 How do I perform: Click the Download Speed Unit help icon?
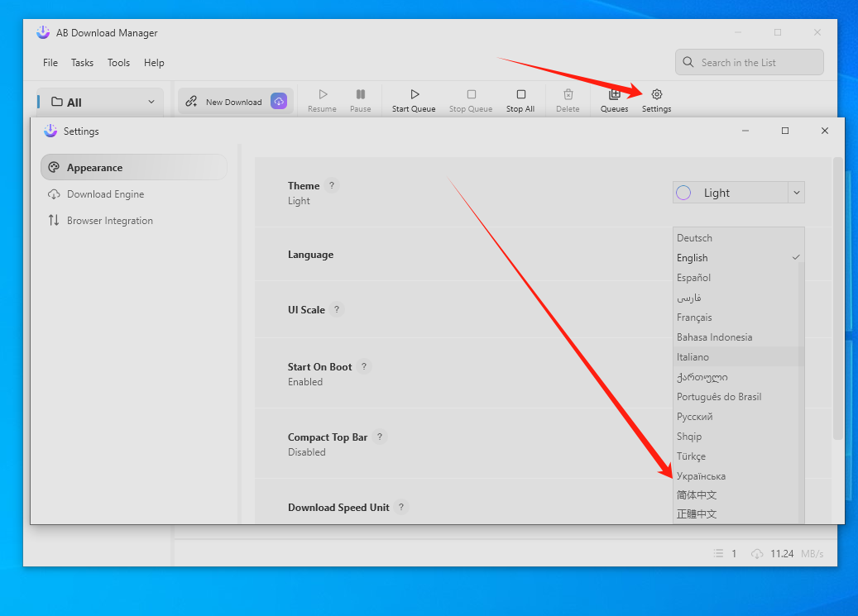click(401, 507)
